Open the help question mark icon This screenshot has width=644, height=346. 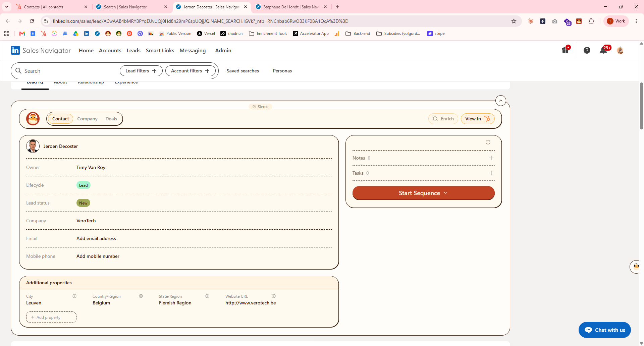[587, 50]
